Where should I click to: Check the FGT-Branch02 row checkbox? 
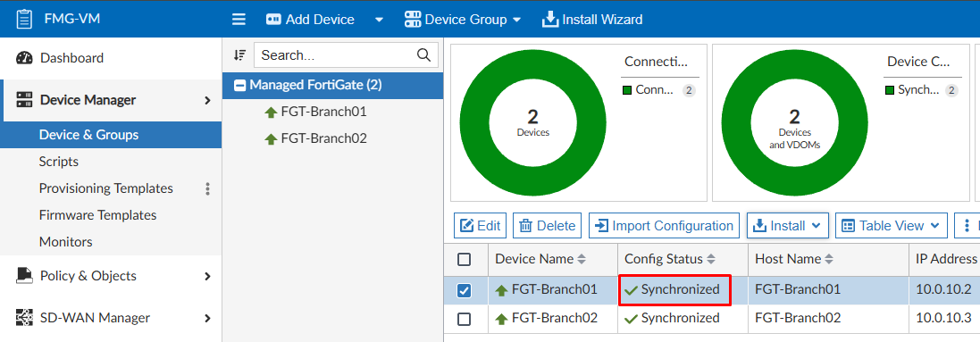click(465, 319)
